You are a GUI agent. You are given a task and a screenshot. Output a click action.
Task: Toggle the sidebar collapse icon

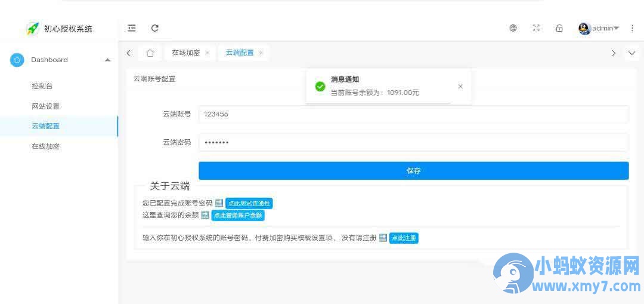click(x=131, y=28)
